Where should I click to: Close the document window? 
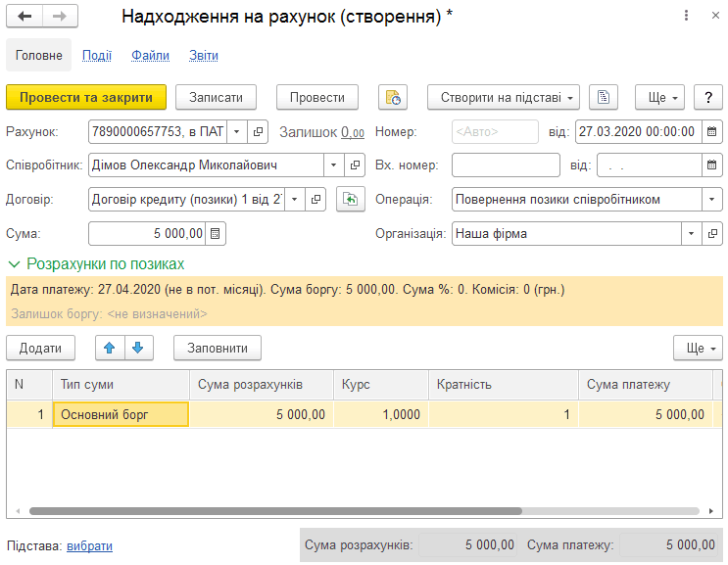[x=715, y=16]
